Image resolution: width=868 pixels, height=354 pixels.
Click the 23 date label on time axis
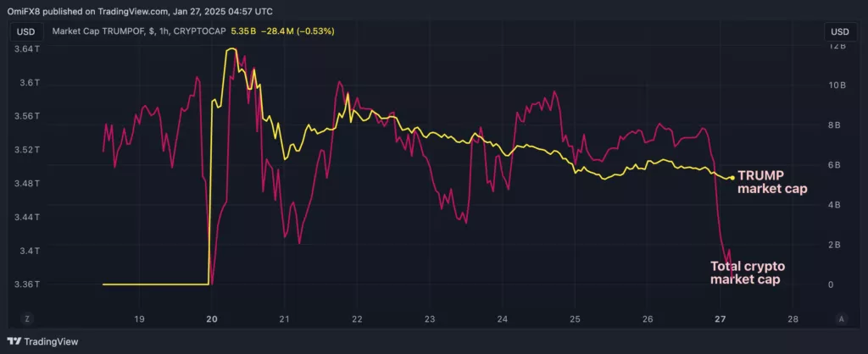(430, 318)
